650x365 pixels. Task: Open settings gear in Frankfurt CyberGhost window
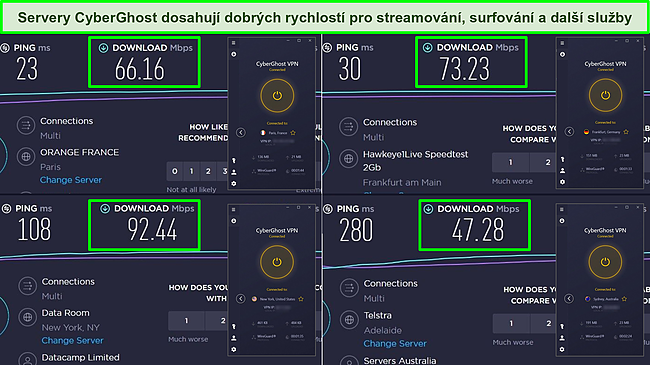point(562,182)
